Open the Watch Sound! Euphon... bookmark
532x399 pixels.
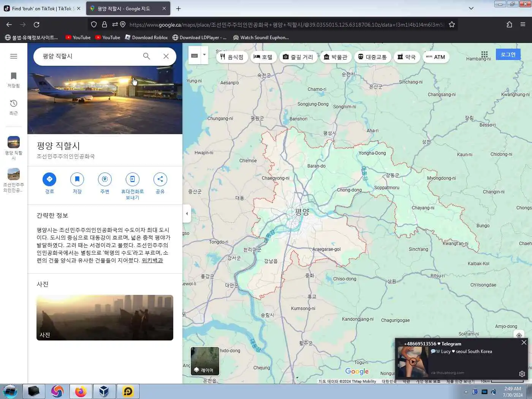pyautogui.click(x=261, y=38)
